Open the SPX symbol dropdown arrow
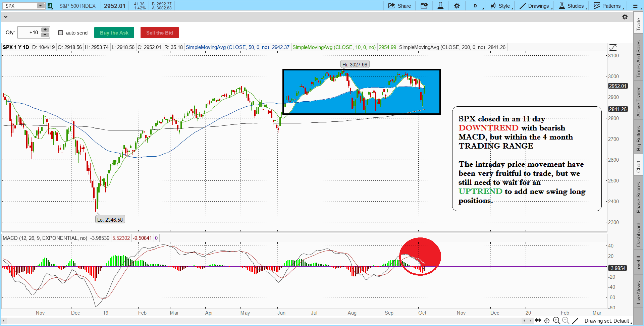 coord(40,6)
